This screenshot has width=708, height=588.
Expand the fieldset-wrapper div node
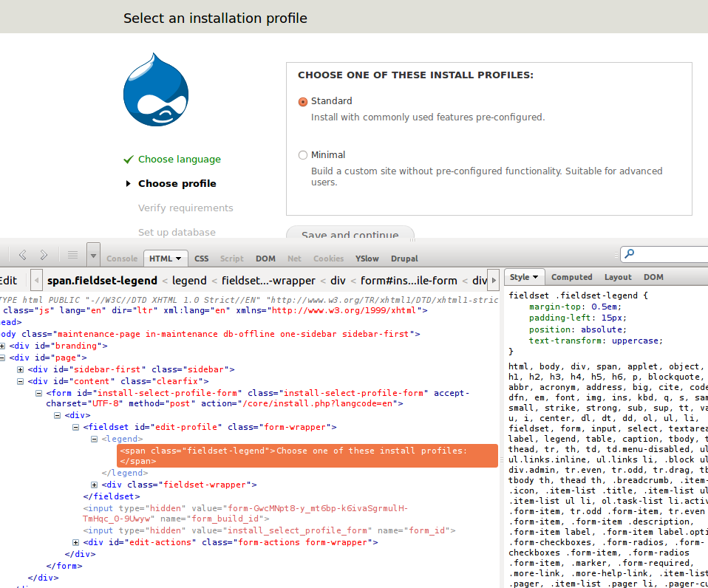point(94,484)
